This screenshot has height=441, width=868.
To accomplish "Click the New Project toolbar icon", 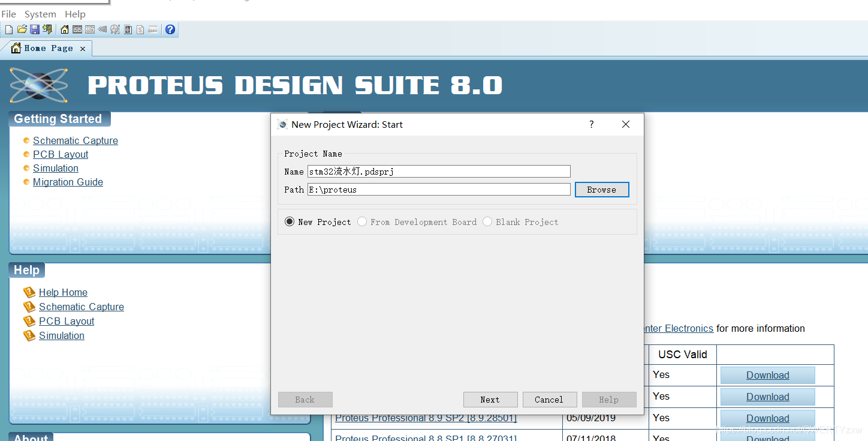I will pos(8,29).
